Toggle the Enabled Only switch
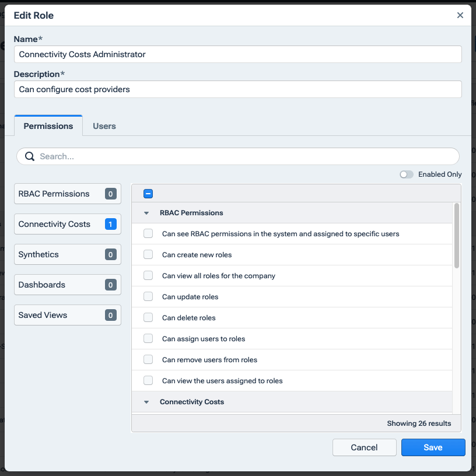476x476 pixels. coord(407,174)
